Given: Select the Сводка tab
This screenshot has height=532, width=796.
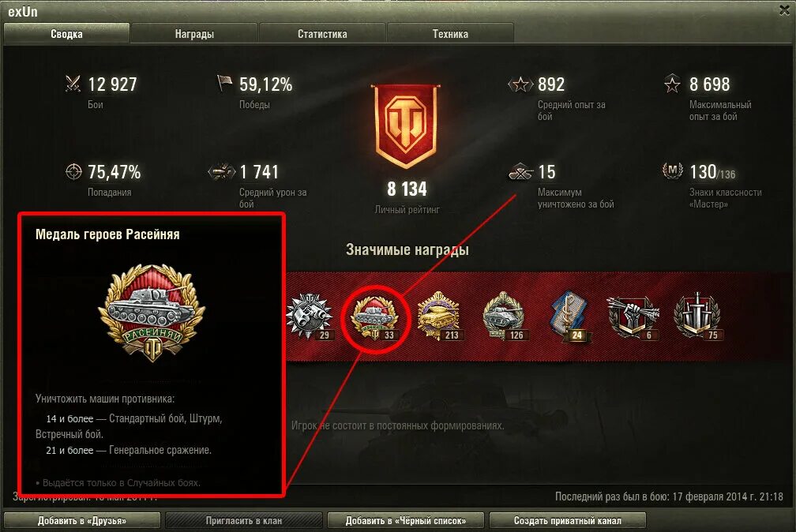Looking at the screenshot, I should point(66,33).
